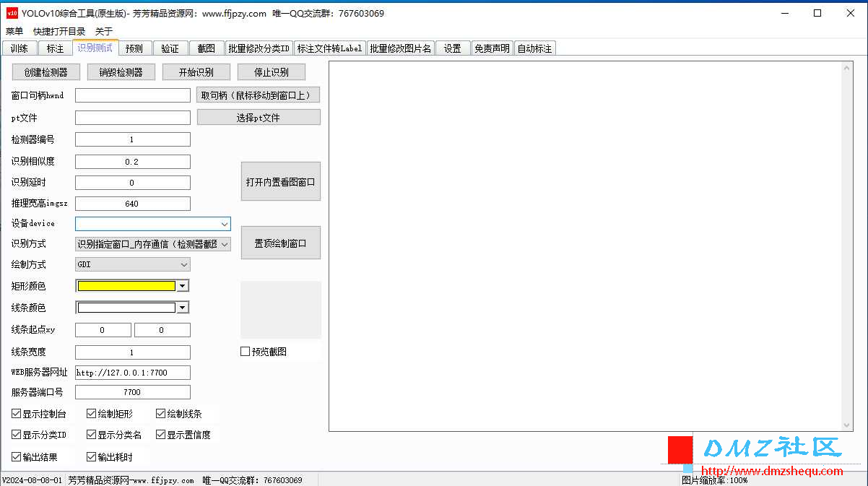
Task: Disable the 绘制矩形 checkbox
Action: (x=92, y=414)
